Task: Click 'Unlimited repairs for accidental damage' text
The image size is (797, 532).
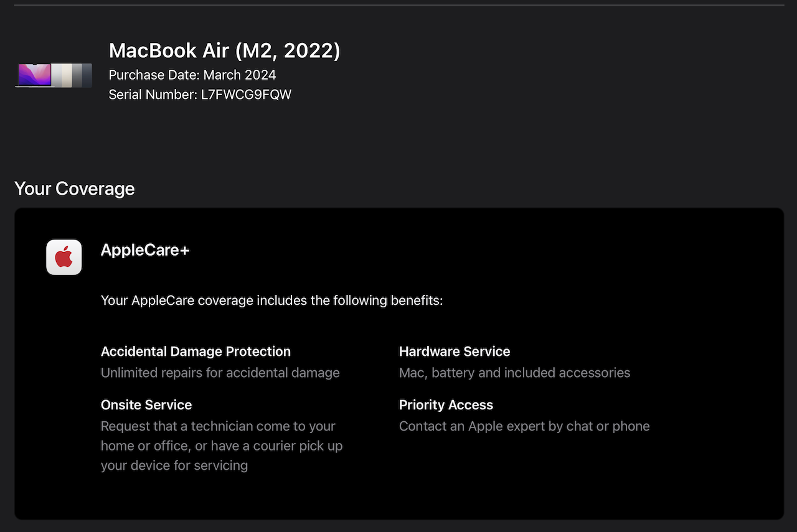Action: [x=220, y=373]
